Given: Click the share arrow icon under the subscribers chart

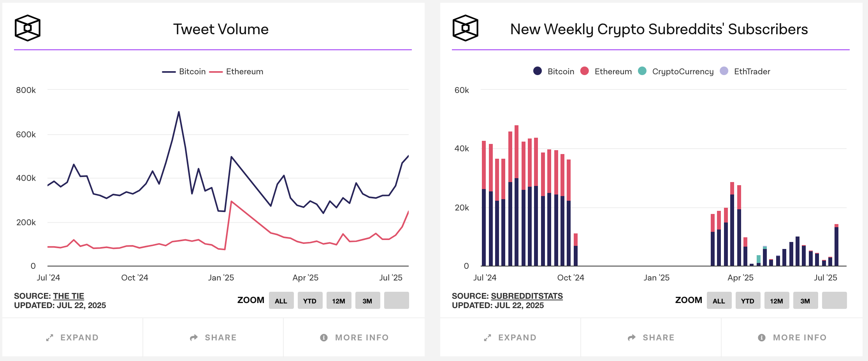Looking at the screenshot, I should pyautogui.click(x=631, y=337).
